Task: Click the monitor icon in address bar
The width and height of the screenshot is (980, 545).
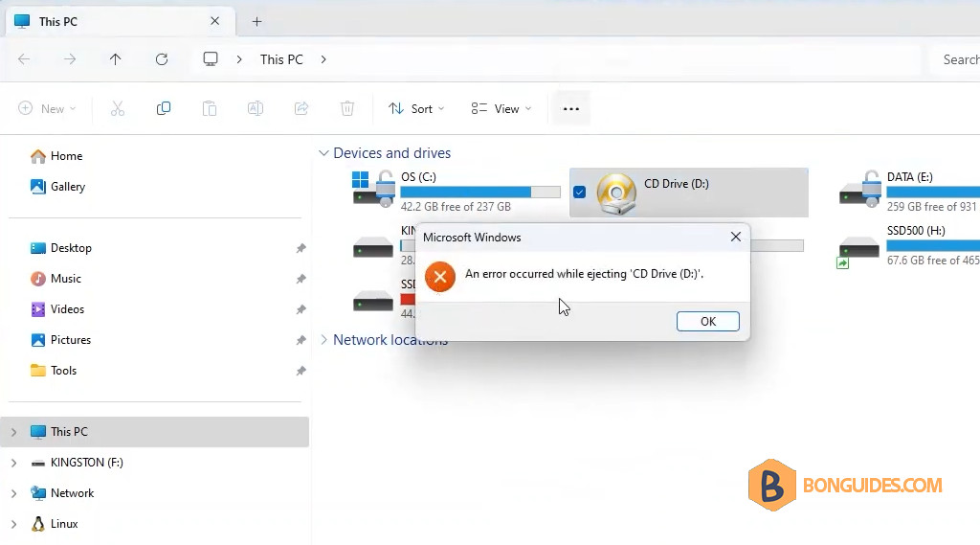Action: (x=211, y=59)
